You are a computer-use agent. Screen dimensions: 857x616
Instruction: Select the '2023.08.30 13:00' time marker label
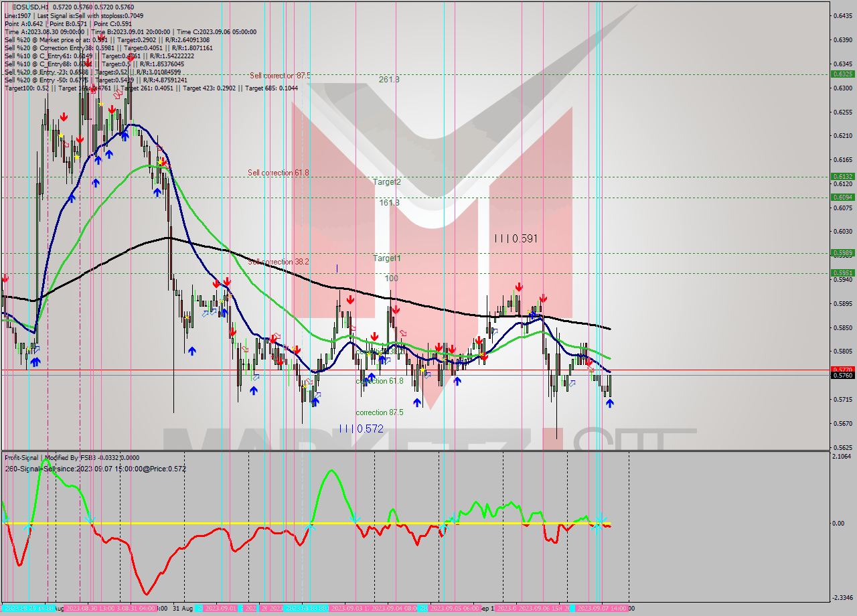tap(91, 608)
